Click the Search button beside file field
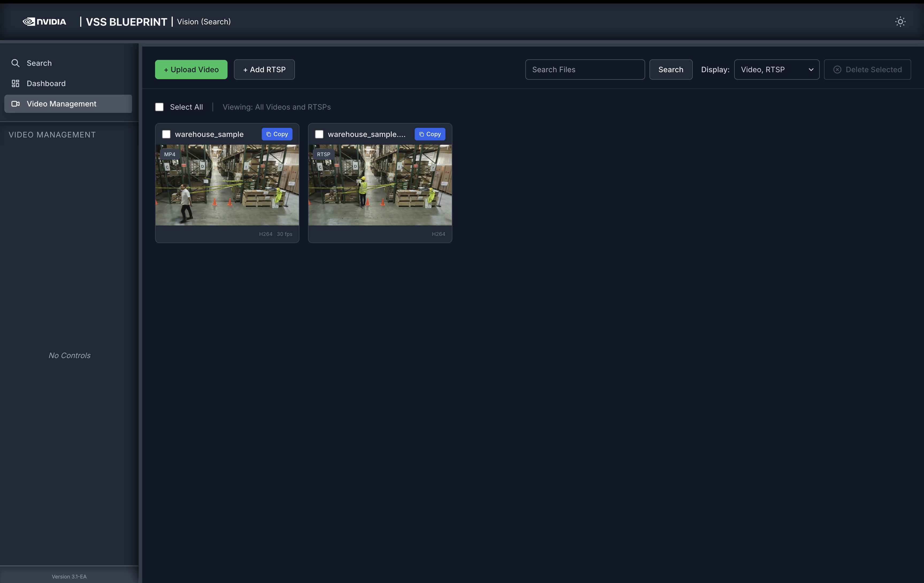 click(x=670, y=70)
